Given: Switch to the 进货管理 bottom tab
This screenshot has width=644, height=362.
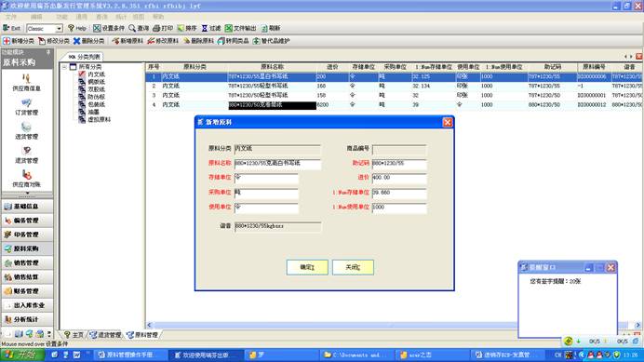Looking at the screenshot, I should (x=106, y=335).
